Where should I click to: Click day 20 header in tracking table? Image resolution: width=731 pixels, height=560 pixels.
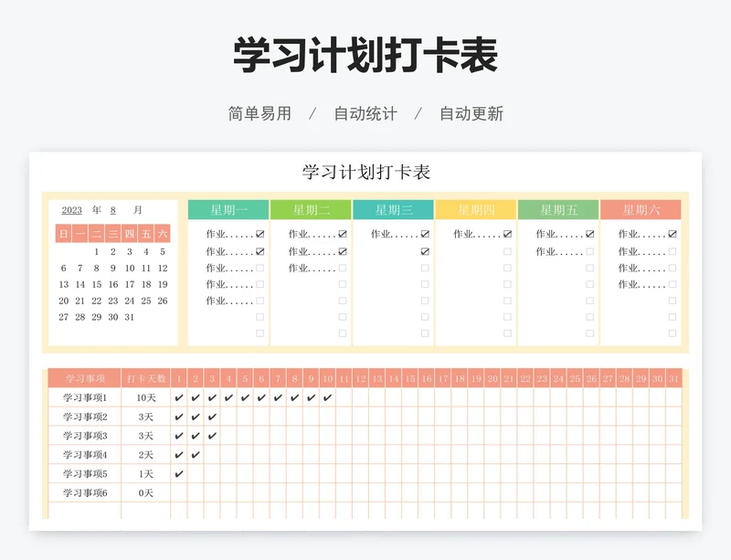click(493, 378)
